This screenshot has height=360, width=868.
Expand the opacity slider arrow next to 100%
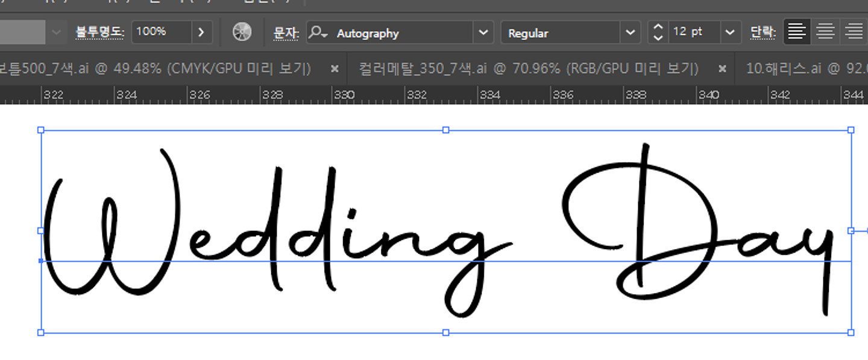click(x=201, y=33)
